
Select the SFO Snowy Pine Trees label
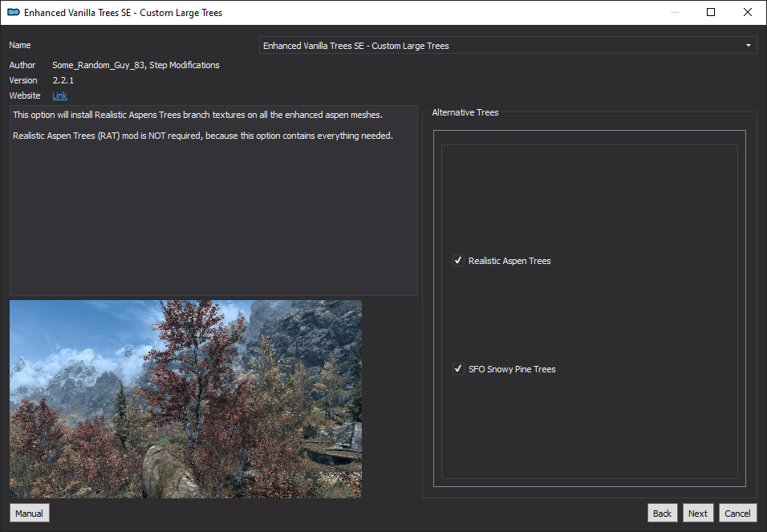click(x=512, y=369)
